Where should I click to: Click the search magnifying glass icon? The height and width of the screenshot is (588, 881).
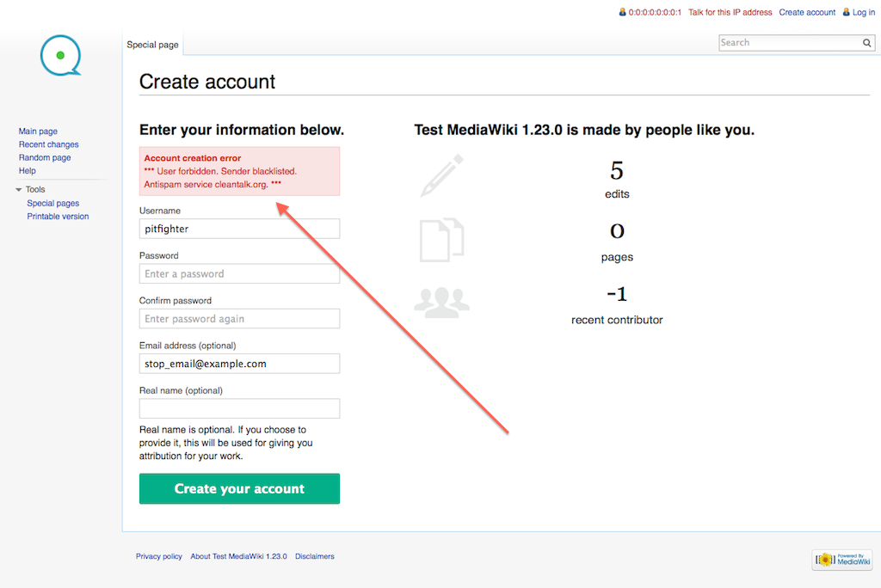(x=867, y=43)
